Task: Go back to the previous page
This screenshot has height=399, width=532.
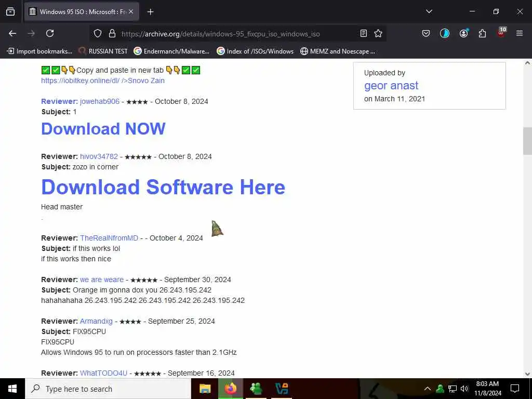Action: [x=12, y=33]
